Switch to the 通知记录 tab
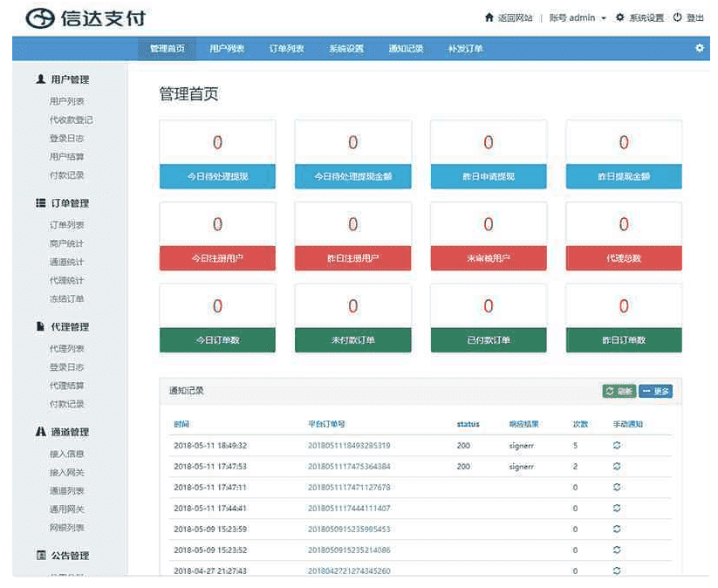Image resolution: width=718 pixels, height=588 pixels. 407,50
